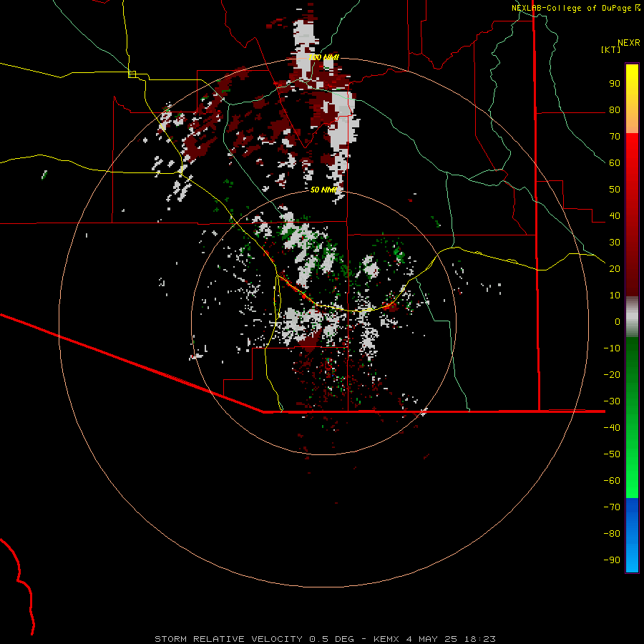Click the -10 value on the velocity scale

click(x=612, y=348)
